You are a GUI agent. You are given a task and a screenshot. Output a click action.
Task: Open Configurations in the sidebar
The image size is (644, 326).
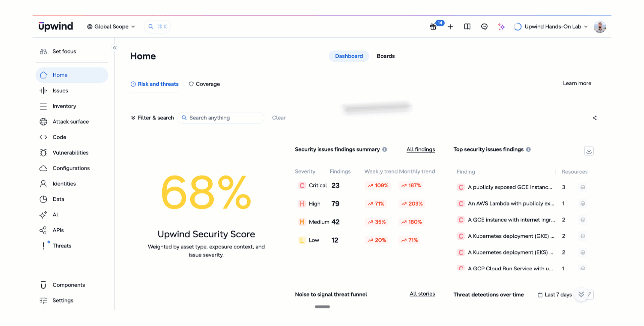[72, 168]
